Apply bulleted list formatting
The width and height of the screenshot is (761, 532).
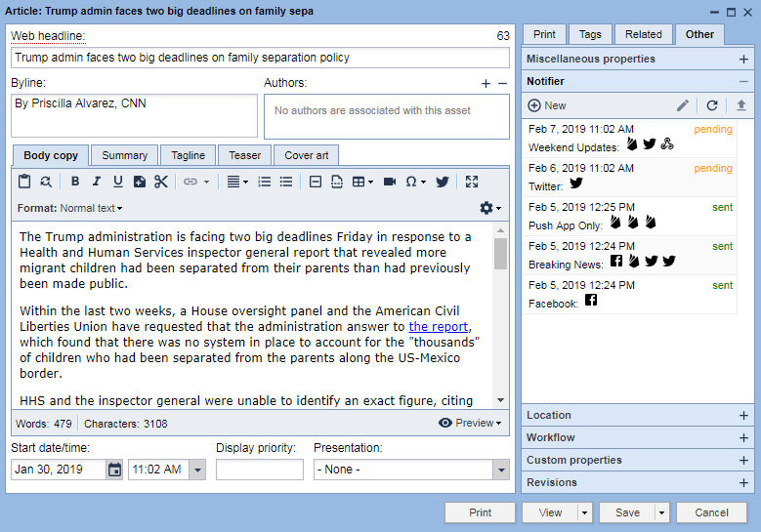(286, 182)
